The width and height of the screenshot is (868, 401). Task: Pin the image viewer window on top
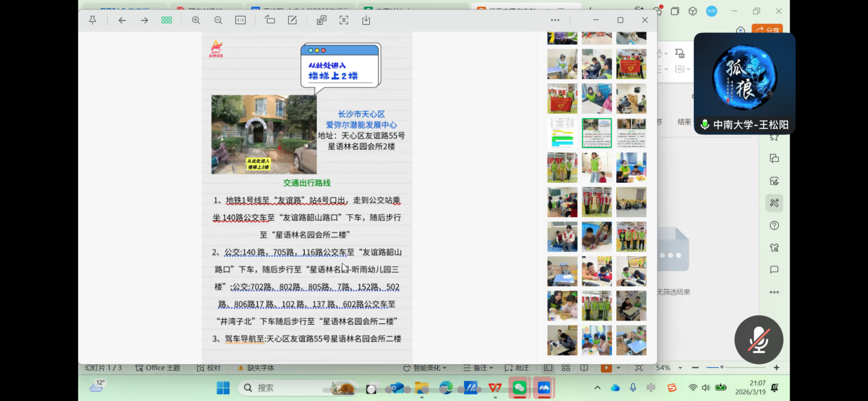click(x=93, y=21)
